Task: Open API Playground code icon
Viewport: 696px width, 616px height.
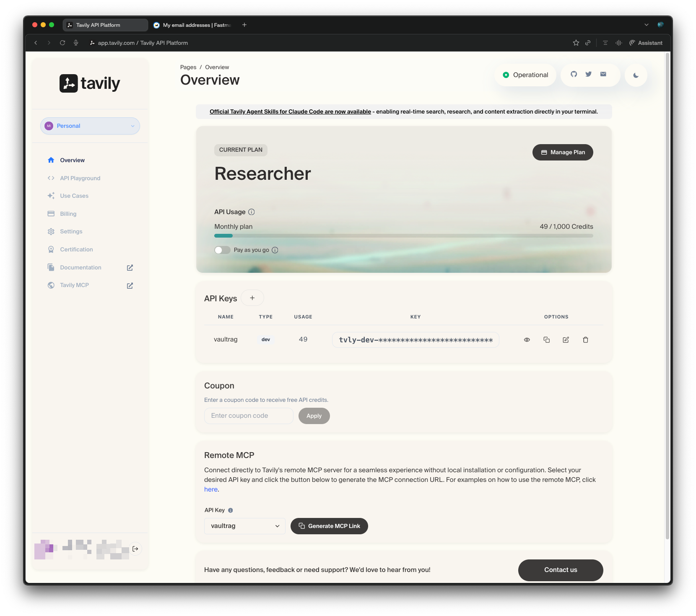Action: (51, 178)
